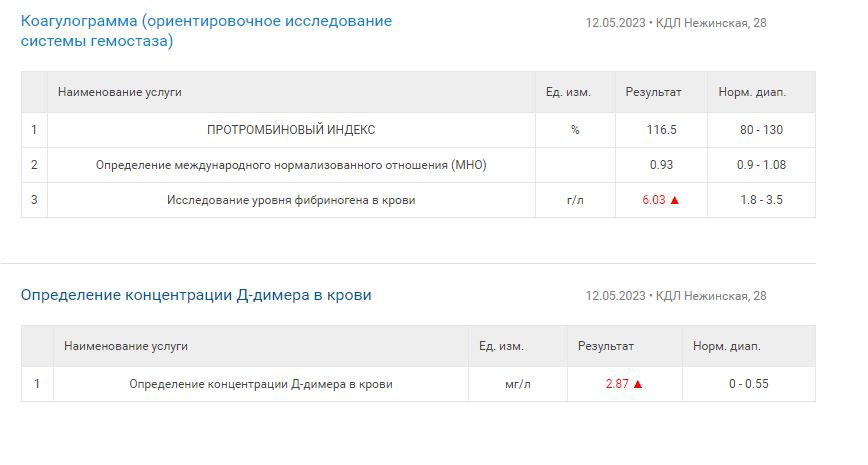Image resolution: width=868 pixels, height=465 pixels.
Task: Open Определение концентрации Д-димера heading link
Action: [x=196, y=295]
